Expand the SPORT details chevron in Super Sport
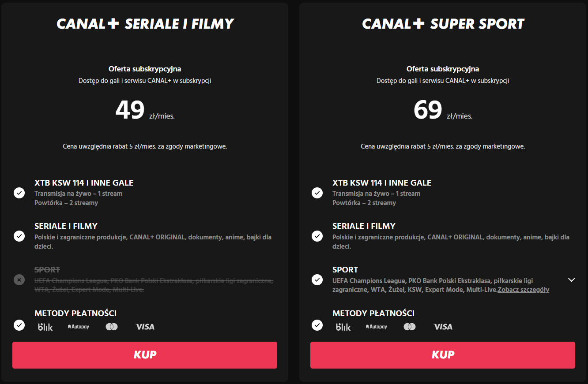Viewport: 588px width, 384px height. (x=572, y=280)
